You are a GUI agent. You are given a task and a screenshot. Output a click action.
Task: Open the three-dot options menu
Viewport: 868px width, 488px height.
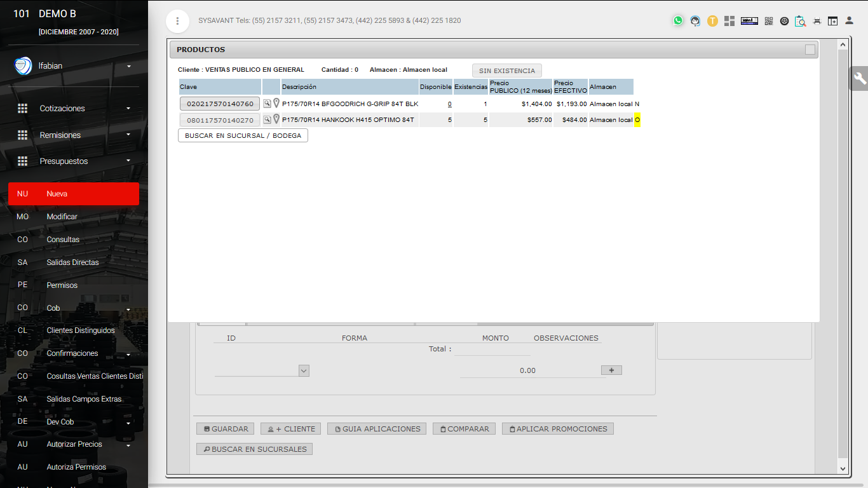[x=177, y=21]
